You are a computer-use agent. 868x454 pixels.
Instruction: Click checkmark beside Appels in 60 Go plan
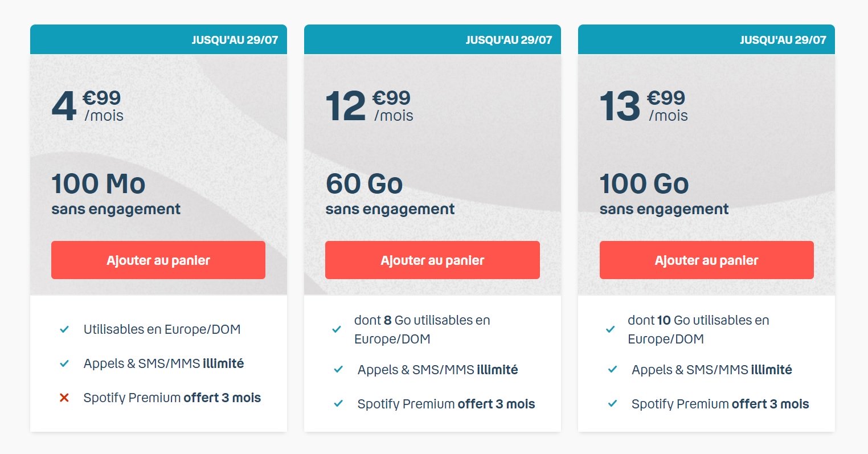pos(338,370)
